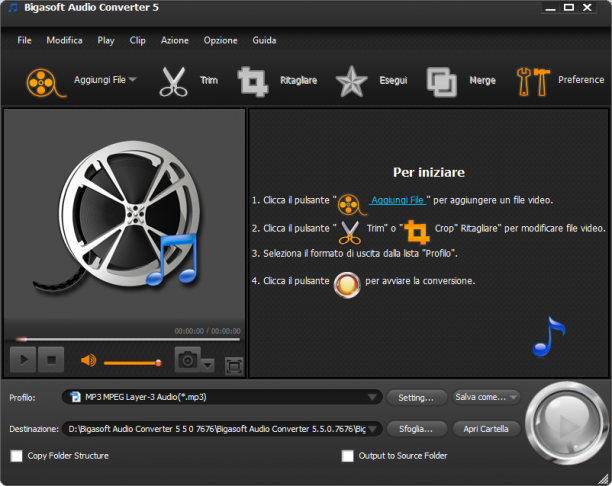Viewport: 612px width, 486px height.
Task: Click the orange round button icon in step 4
Action: point(347,285)
